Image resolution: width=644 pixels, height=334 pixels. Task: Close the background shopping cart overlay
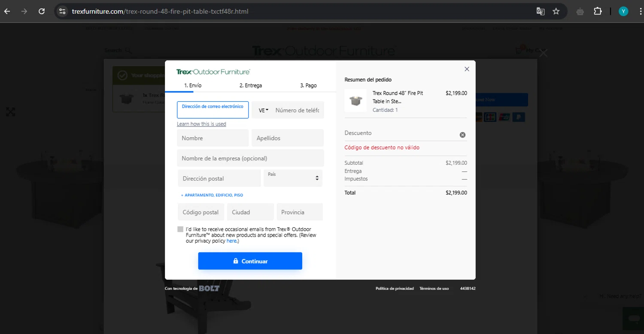point(544,53)
